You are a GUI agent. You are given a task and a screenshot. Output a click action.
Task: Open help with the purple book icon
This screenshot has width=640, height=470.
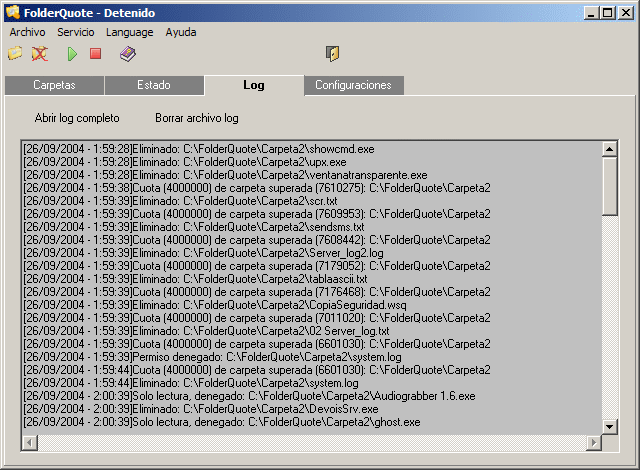(128, 54)
